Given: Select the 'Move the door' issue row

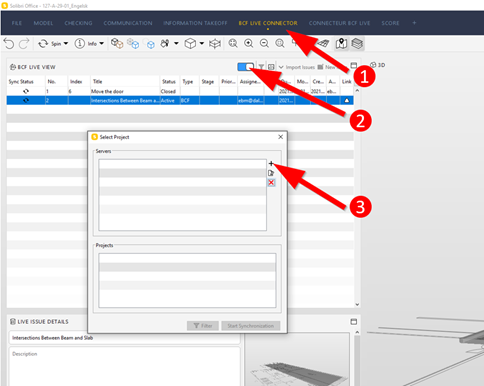Looking at the screenshot, I should [180, 91].
